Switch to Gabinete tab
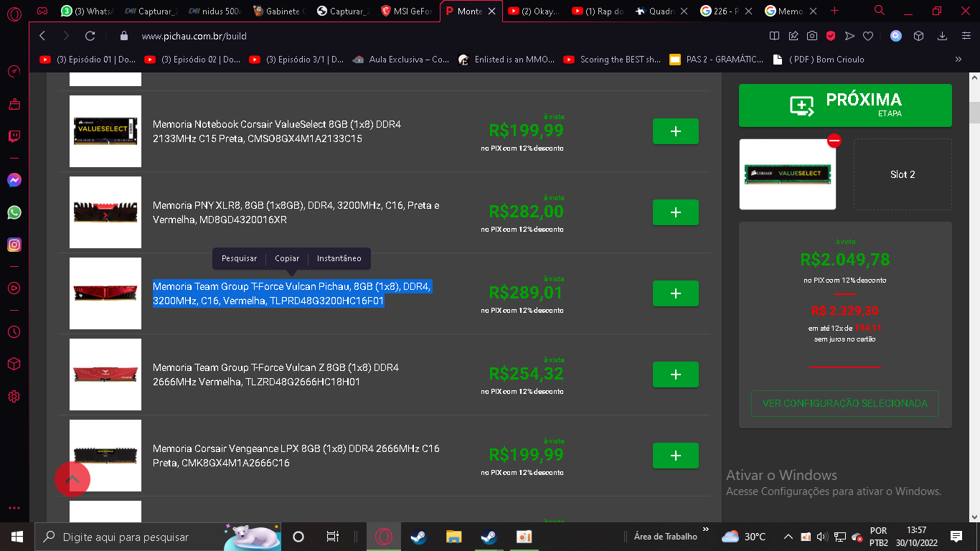The image size is (980, 551). [278, 11]
